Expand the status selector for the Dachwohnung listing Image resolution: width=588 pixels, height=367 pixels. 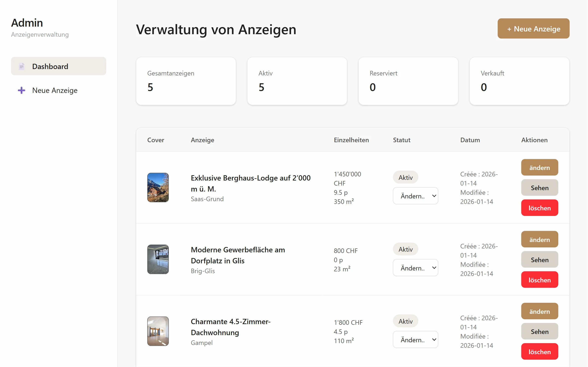point(415,339)
